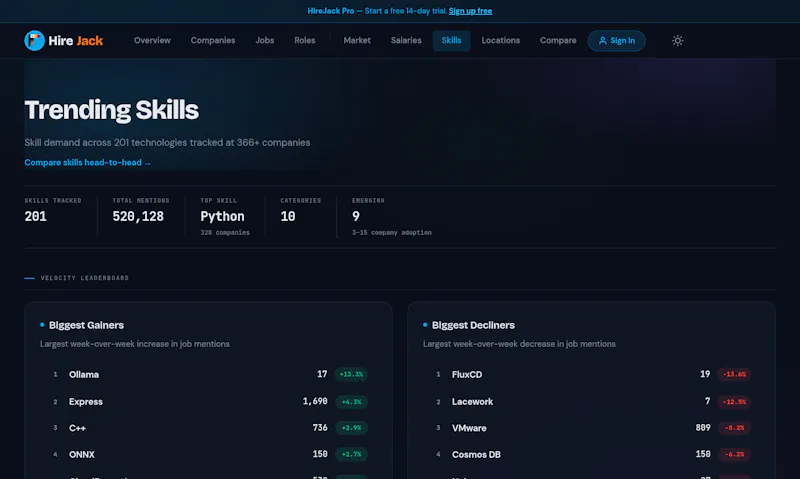The width and height of the screenshot is (800, 479).
Task: Open the Salaries nav item
Action: click(406, 40)
